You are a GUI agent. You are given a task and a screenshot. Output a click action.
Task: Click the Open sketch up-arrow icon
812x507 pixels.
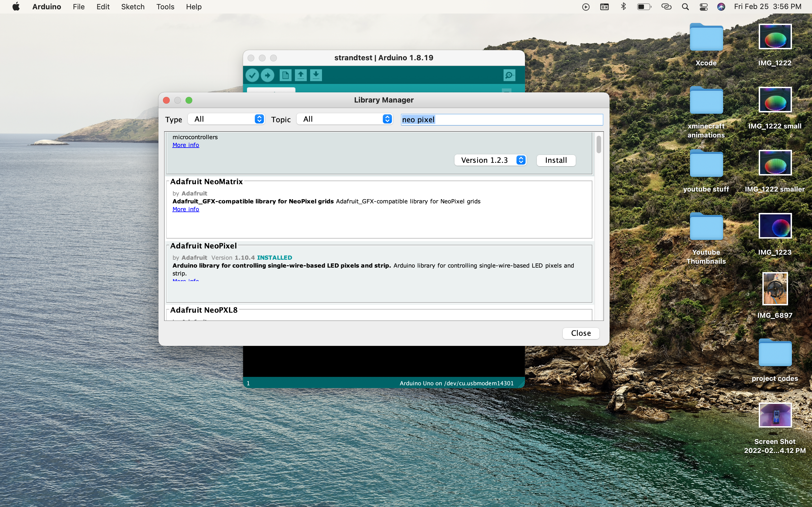pyautogui.click(x=301, y=75)
